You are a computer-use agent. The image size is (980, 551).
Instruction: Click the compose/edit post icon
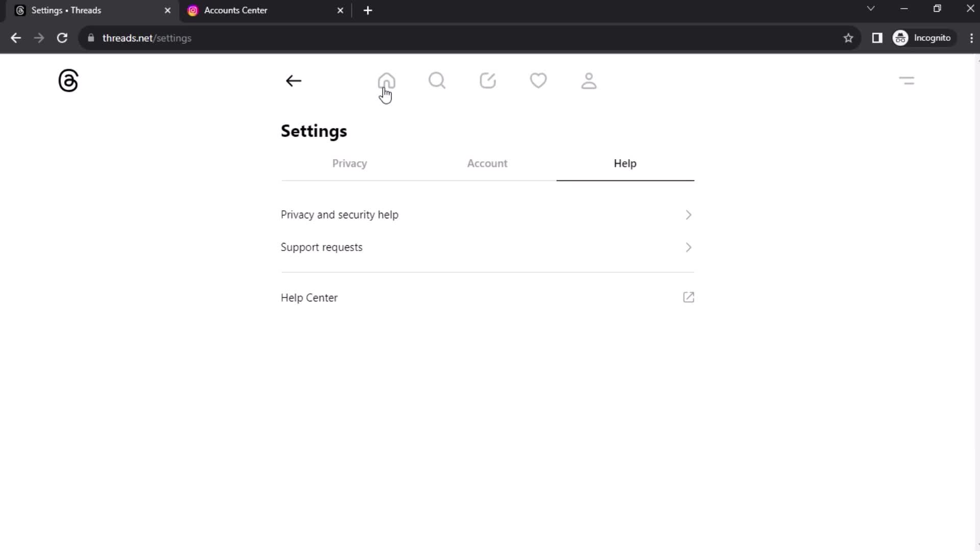pyautogui.click(x=488, y=80)
